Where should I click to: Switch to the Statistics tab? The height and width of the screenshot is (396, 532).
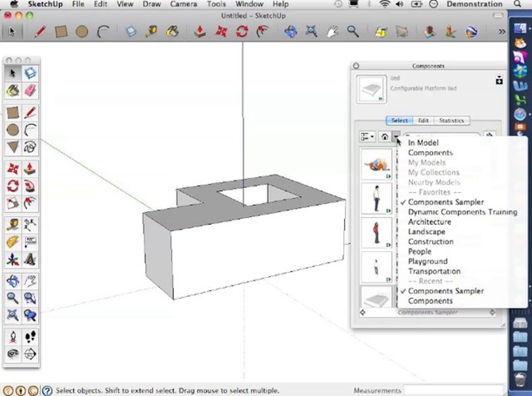pyautogui.click(x=451, y=120)
